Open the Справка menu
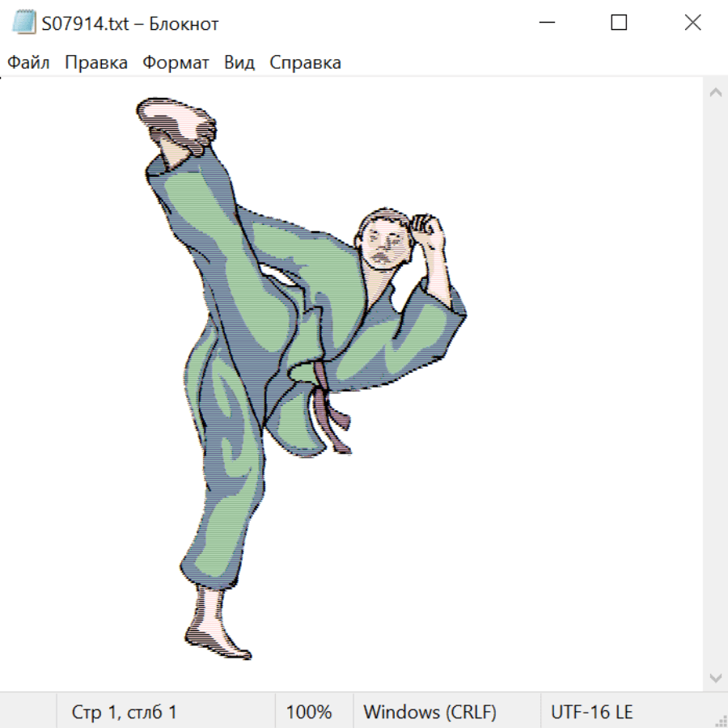728x728 pixels. click(305, 63)
